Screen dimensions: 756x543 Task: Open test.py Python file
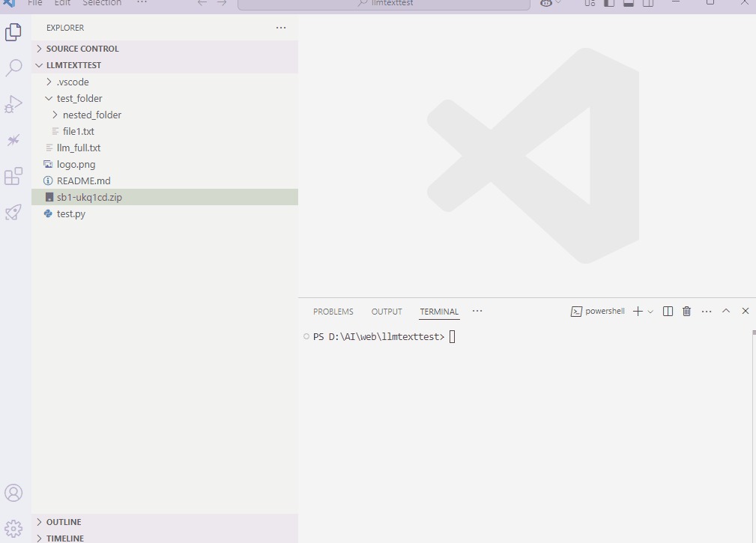165,214
